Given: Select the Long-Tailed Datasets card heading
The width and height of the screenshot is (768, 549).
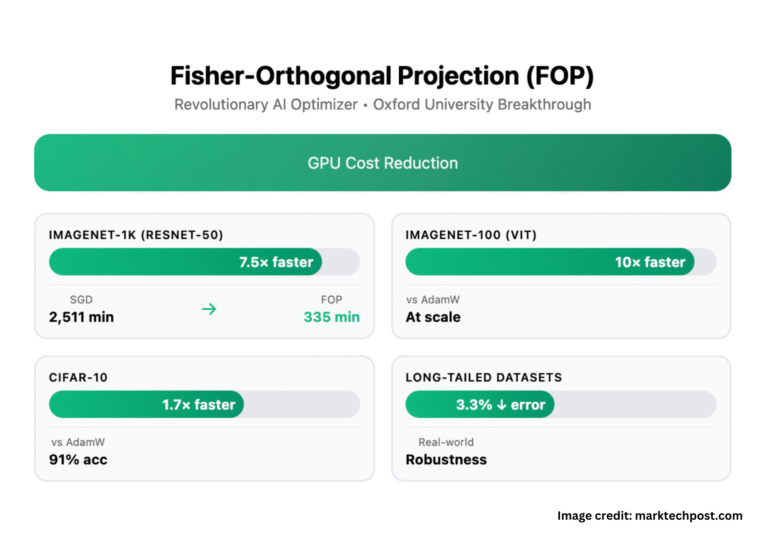Looking at the screenshot, I should (x=484, y=377).
